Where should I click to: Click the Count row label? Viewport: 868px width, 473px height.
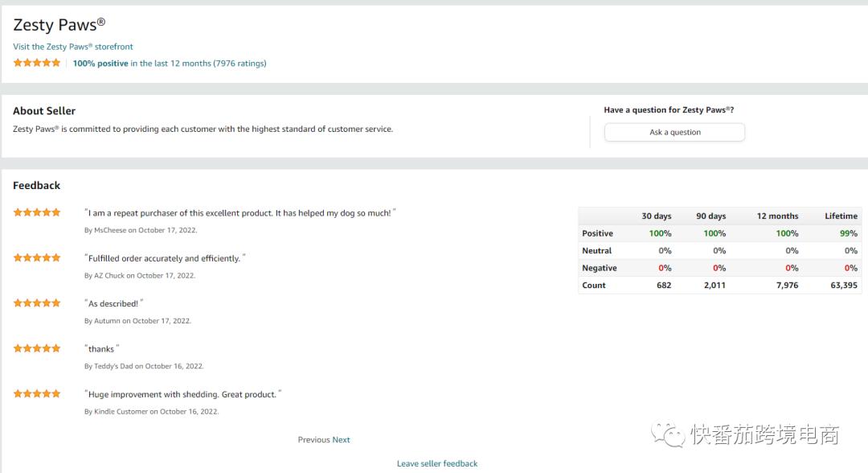click(x=593, y=286)
